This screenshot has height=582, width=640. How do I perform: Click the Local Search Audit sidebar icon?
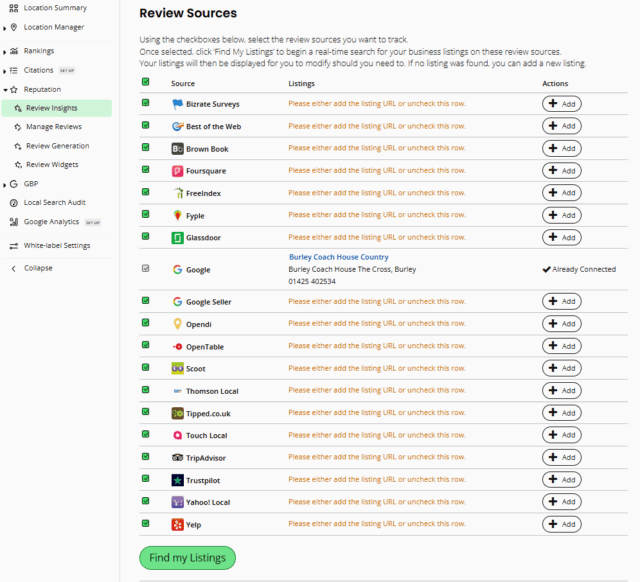14,203
